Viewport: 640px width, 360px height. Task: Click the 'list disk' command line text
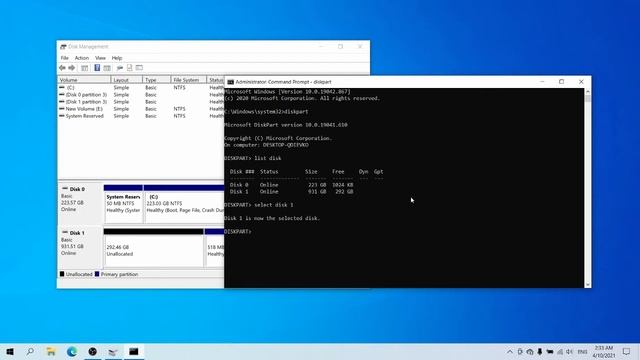[x=268, y=158]
